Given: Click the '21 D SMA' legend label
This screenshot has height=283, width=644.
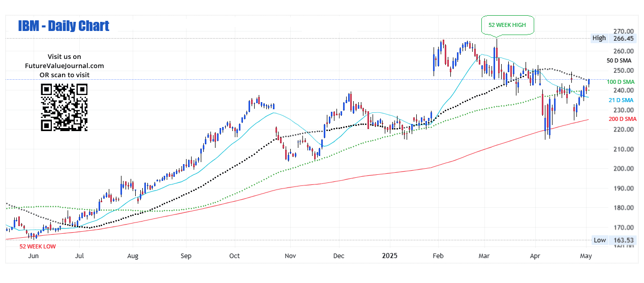Looking at the screenshot, I should pyautogui.click(x=621, y=100).
